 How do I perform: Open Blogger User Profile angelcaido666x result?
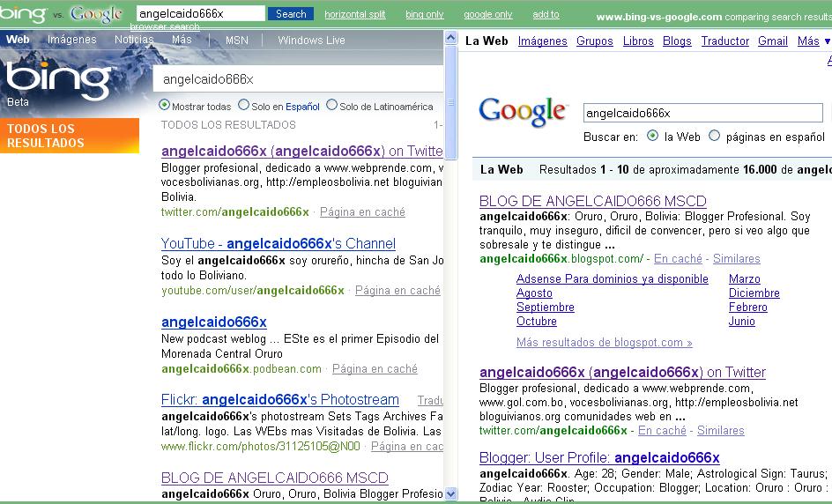(x=599, y=457)
